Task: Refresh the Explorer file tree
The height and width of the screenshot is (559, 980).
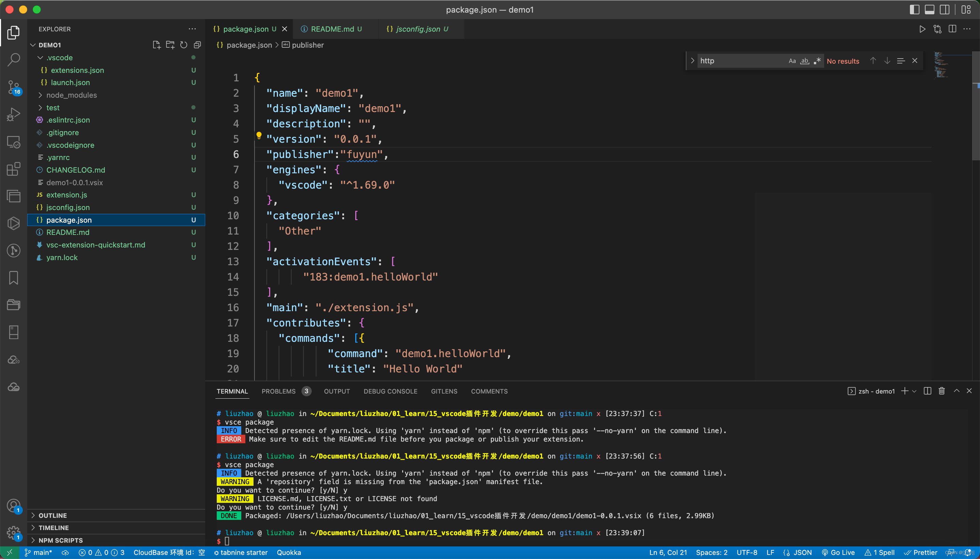Action: tap(184, 45)
